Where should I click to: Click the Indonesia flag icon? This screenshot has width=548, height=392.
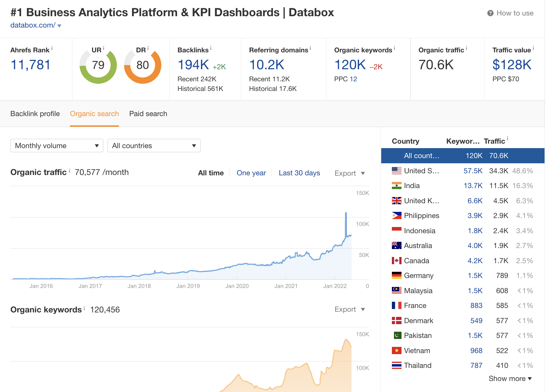(397, 230)
